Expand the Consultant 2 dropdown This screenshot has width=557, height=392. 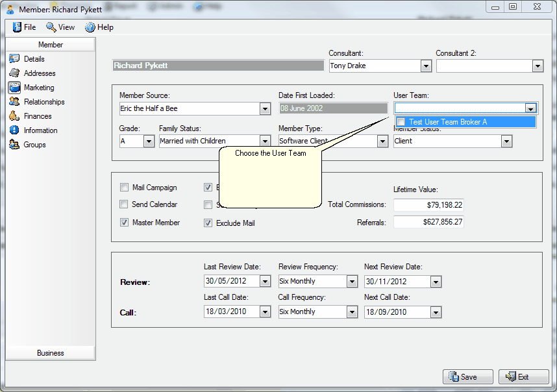coord(538,66)
